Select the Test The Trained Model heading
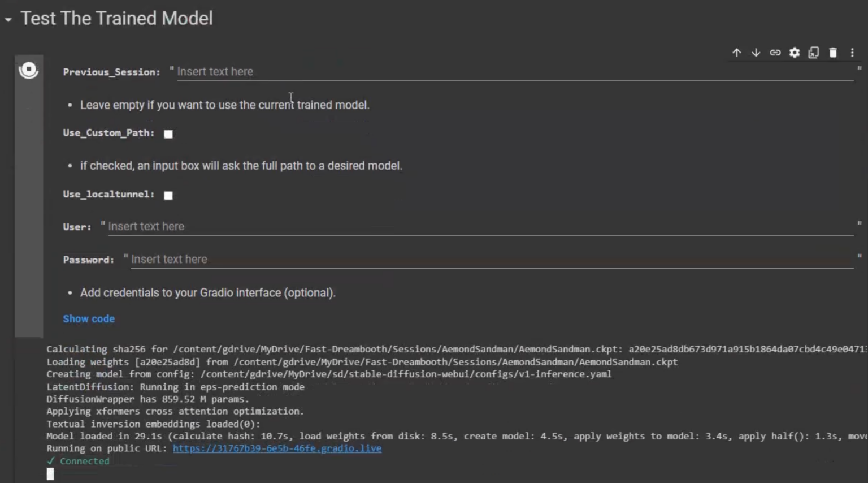 (116, 19)
